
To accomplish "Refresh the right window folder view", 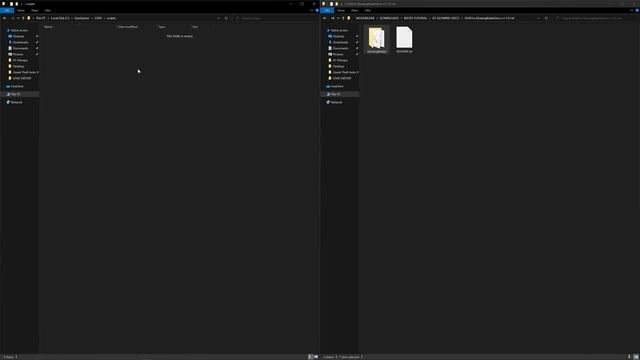I will 547,18.
